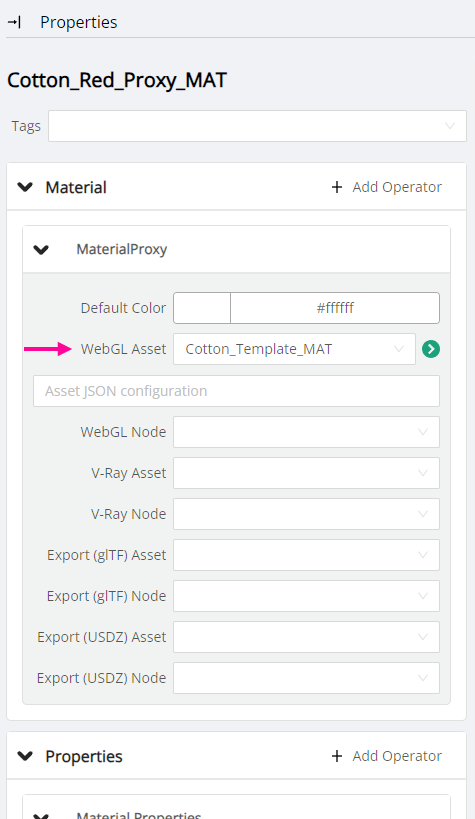The width and height of the screenshot is (475, 819).
Task: Collapse the Material Properties sub-panel
Action: [x=41, y=815]
